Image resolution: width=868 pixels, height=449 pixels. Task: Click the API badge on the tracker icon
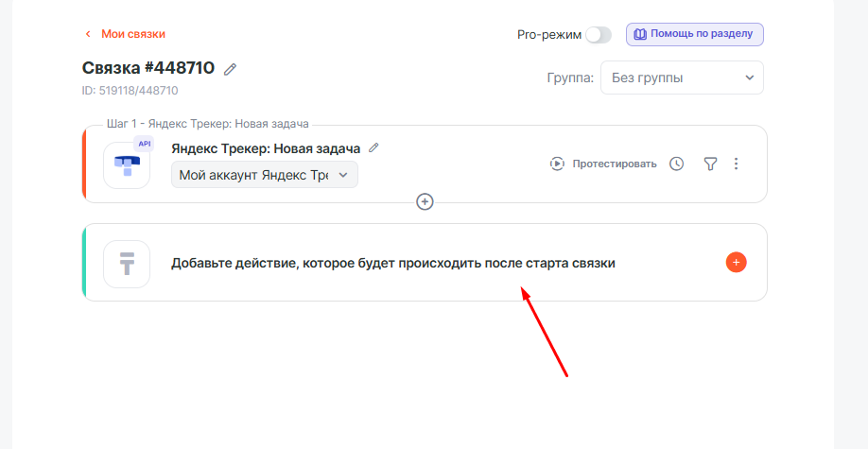pyautogui.click(x=144, y=144)
